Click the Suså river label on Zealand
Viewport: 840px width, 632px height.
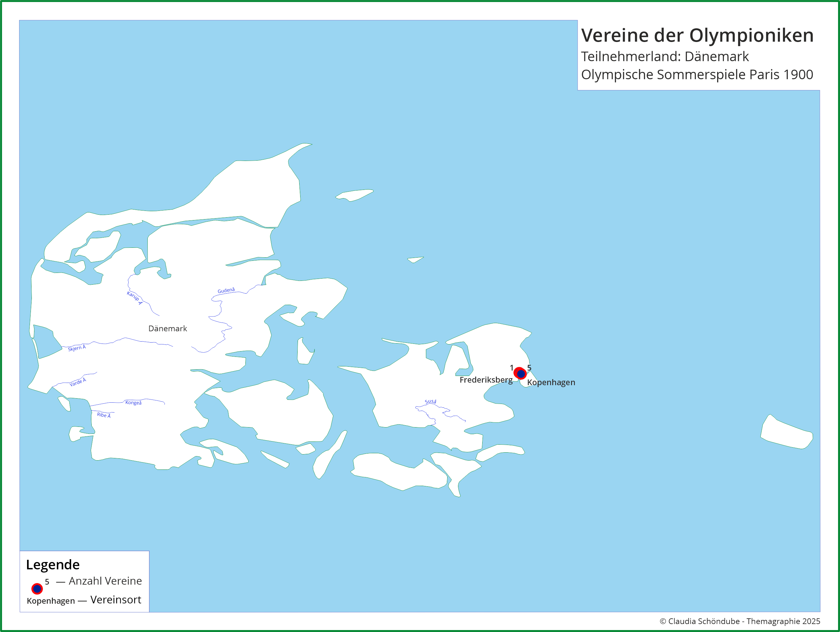click(430, 402)
